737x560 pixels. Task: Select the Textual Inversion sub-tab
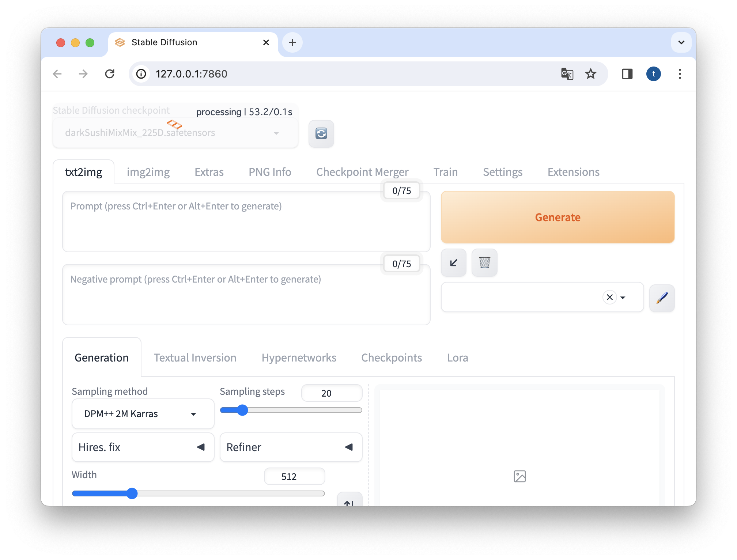195,357
